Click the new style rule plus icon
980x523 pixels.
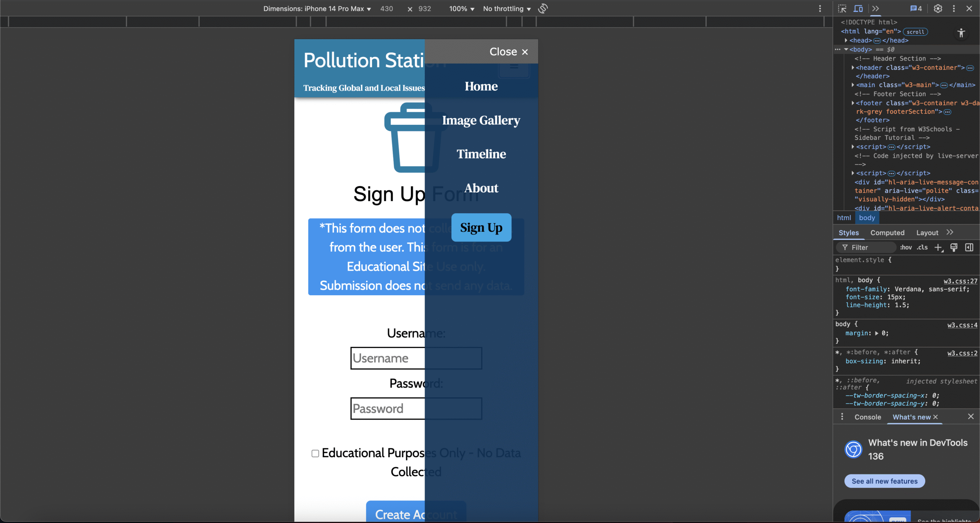pos(938,248)
